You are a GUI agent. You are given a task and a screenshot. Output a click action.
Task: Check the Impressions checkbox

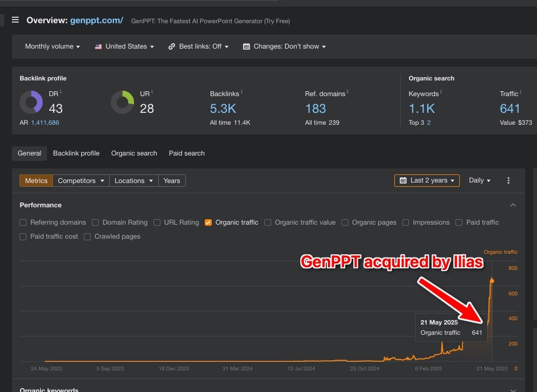[x=405, y=222]
